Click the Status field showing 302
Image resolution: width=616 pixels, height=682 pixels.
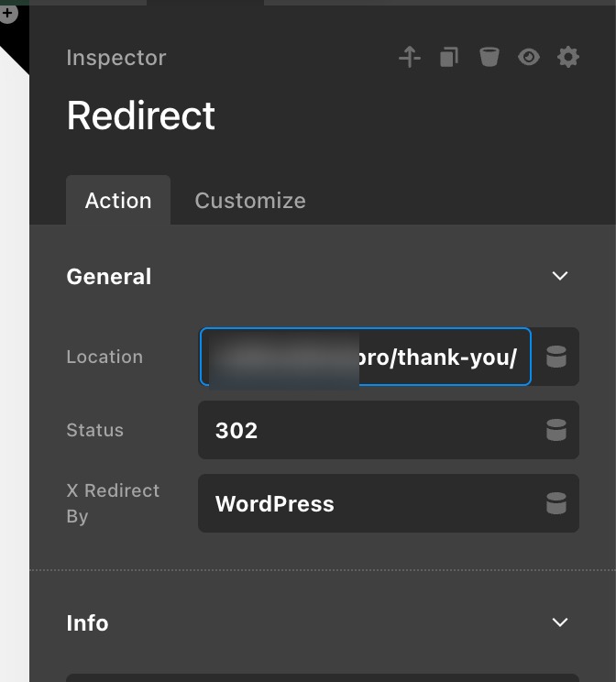[367, 430]
